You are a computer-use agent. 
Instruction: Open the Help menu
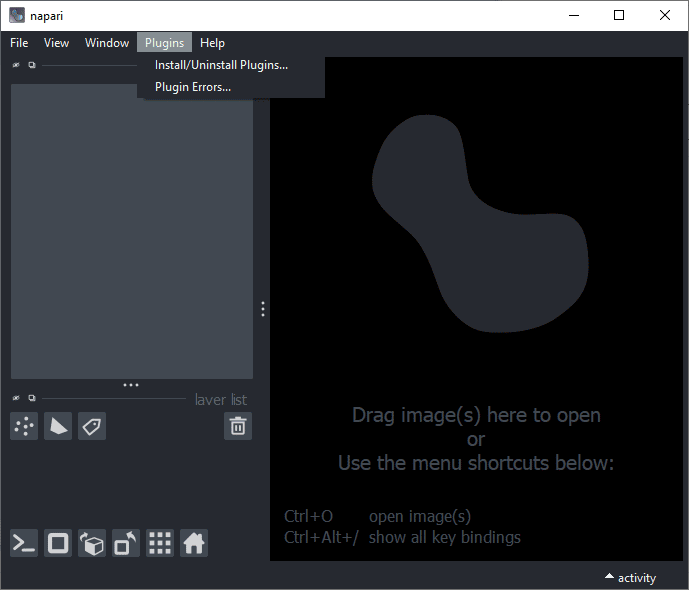[x=212, y=43]
